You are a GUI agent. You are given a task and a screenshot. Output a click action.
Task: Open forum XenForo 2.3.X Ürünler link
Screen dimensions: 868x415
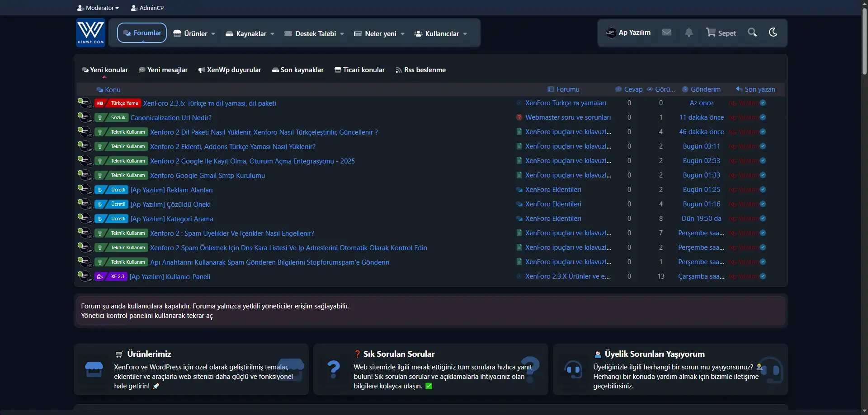point(567,276)
